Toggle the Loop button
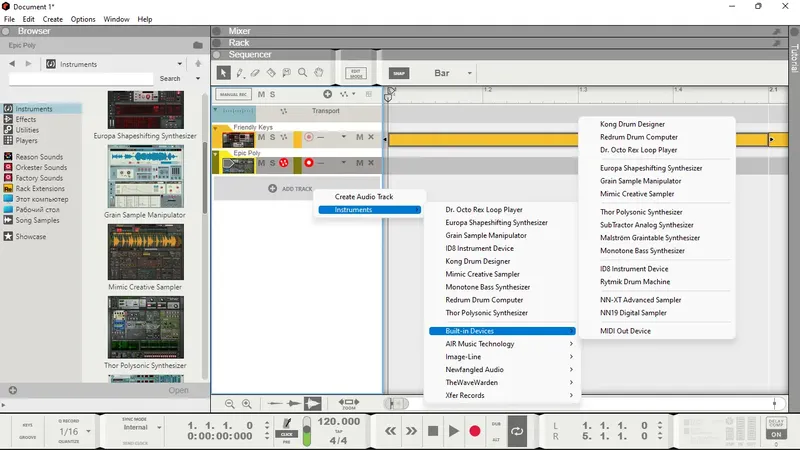This screenshot has width=800, height=450. (517, 431)
